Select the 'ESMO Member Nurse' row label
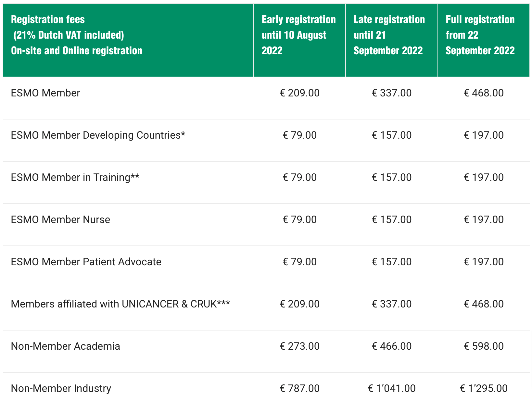 pyautogui.click(x=60, y=220)
